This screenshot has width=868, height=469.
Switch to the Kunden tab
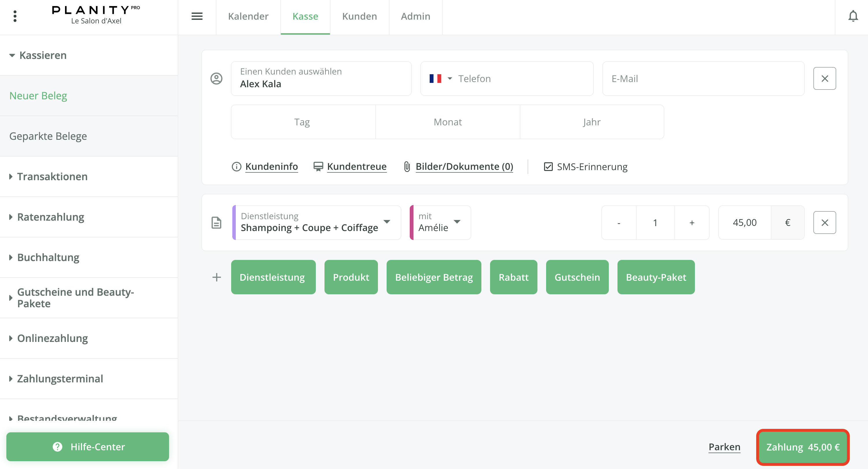(359, 16)
